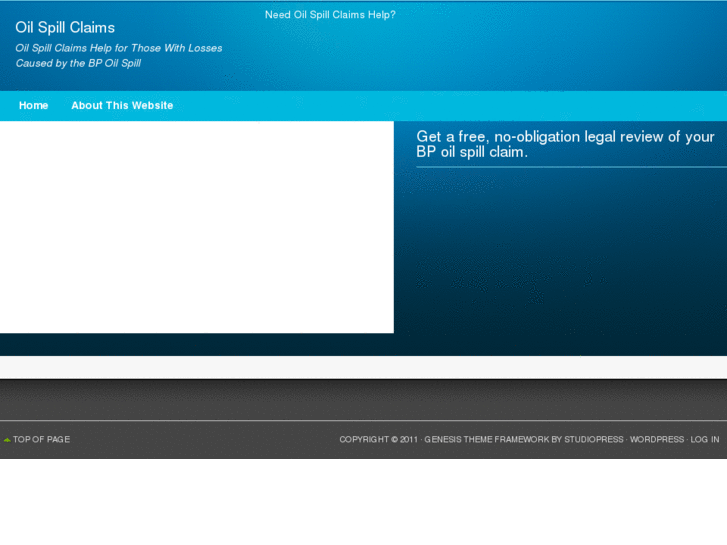This screenshot has height=545, width=727.
Task: Open the Genesis Theme Framework link
Action: click(487, 439)
